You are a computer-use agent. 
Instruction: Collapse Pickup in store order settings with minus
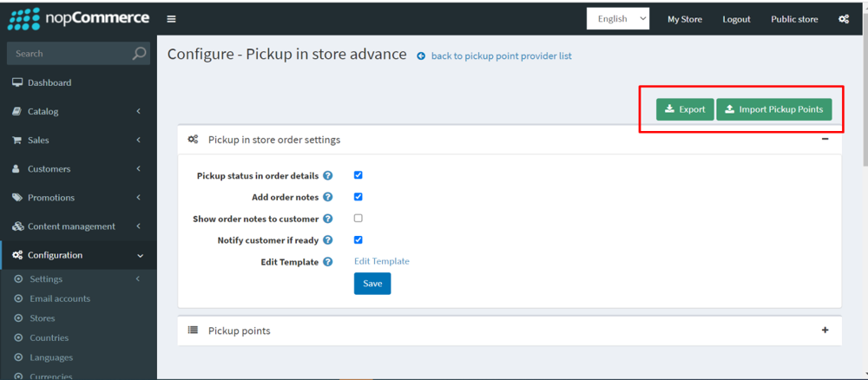coord(825,139)
